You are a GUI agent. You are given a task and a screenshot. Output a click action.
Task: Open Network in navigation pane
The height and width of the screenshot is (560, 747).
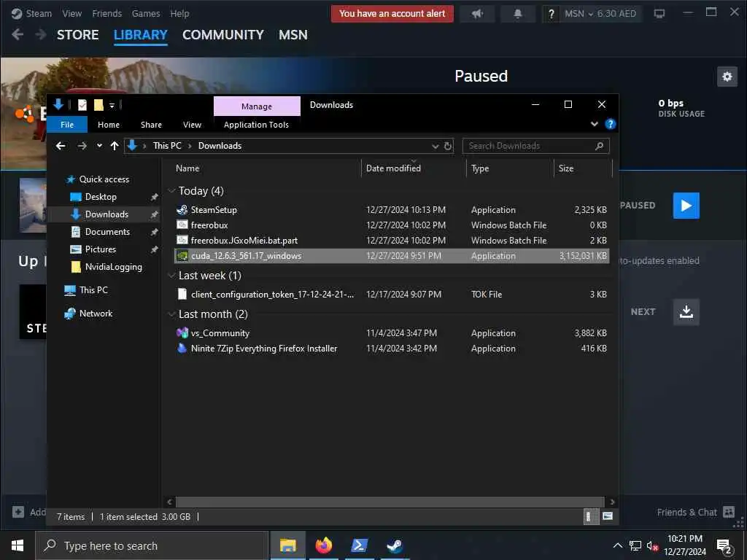96,314
